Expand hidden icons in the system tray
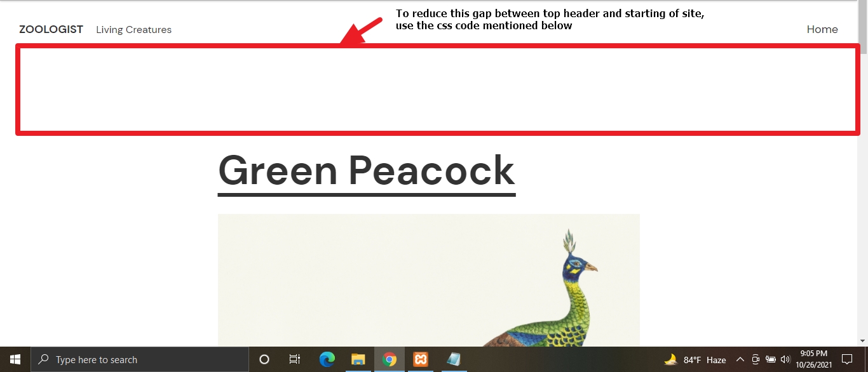This screenshot has height=372, width=868. (740, 359)
